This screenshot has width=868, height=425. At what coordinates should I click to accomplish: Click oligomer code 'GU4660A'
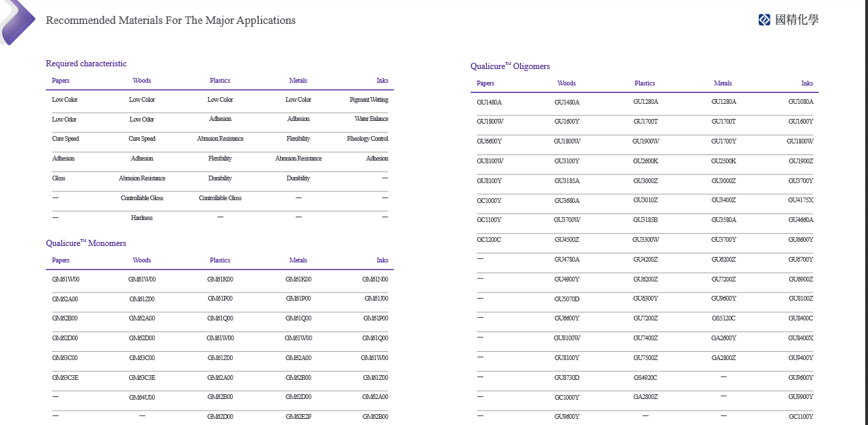[800, 221]
